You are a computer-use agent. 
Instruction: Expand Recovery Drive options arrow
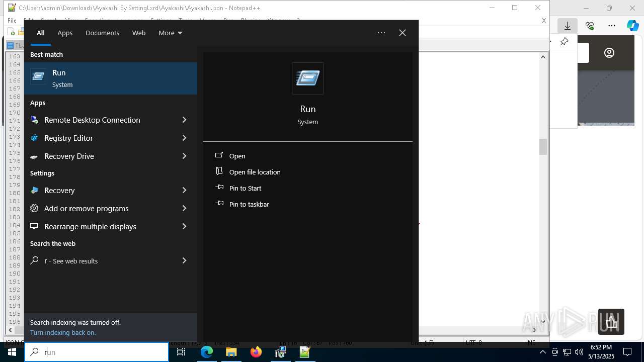tap(184, 156)
